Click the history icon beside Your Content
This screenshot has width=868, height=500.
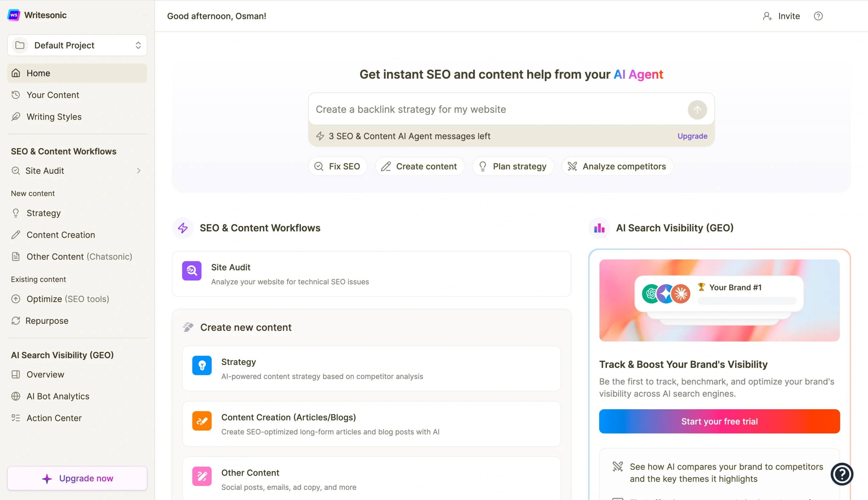(16, 95)
